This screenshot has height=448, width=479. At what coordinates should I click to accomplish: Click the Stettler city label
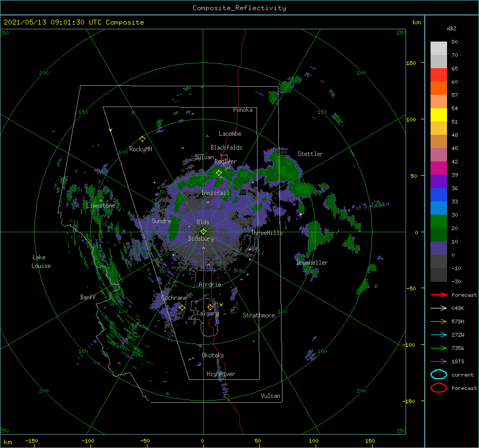click(310, 154)
